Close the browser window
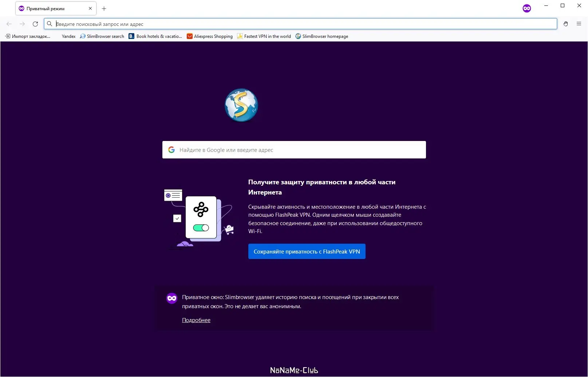This screenshot has width=588, height=377. pos(579,5)
